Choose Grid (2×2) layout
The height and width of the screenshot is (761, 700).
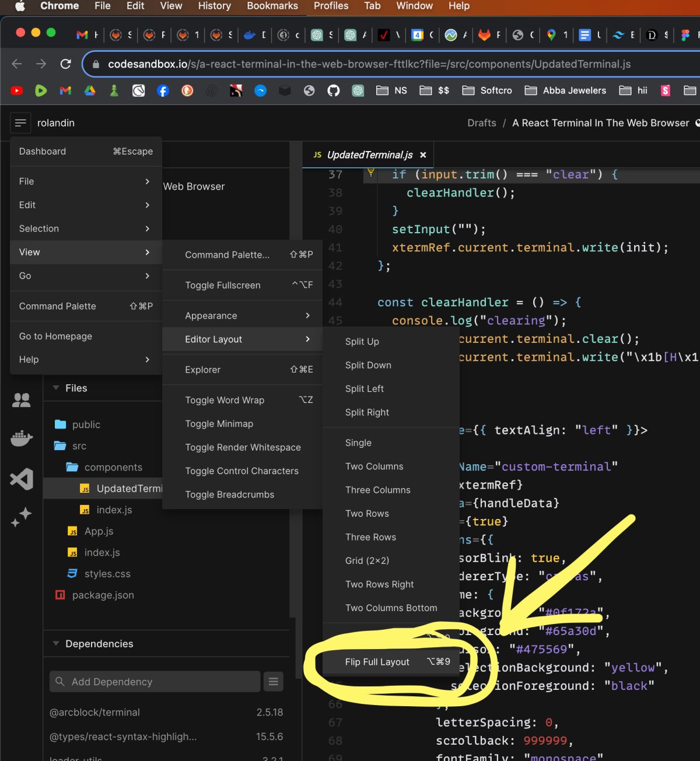point(391,560)
